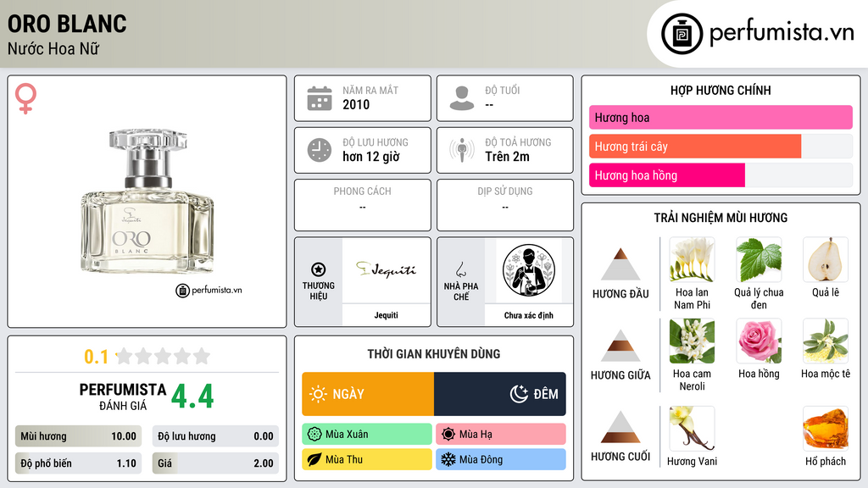This screenshot has width=868, height=488.
Task: Open the Jequiti brand logo
Action: pyautogui.click(x=386, y=270)
